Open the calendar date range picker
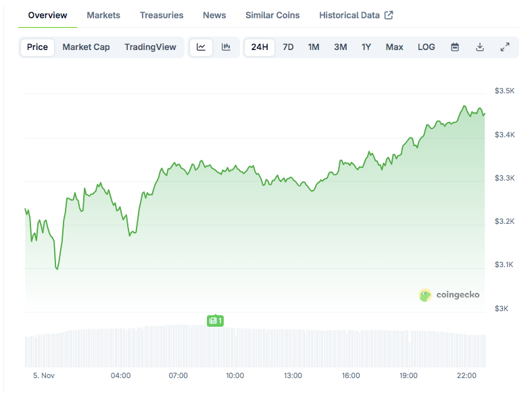The width and height of the screenshot is (532, 393). 455,47
